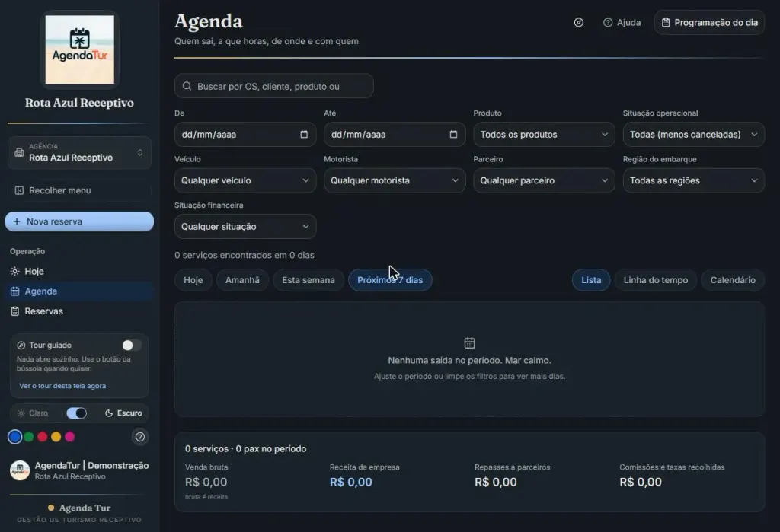Go to Agenda in sidebar

pos(79,291)
